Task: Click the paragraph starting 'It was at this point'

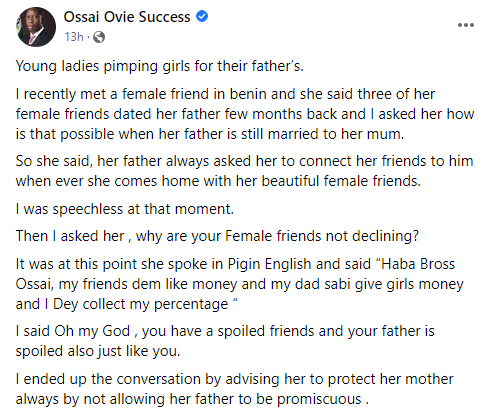Action: coord(239,284)
